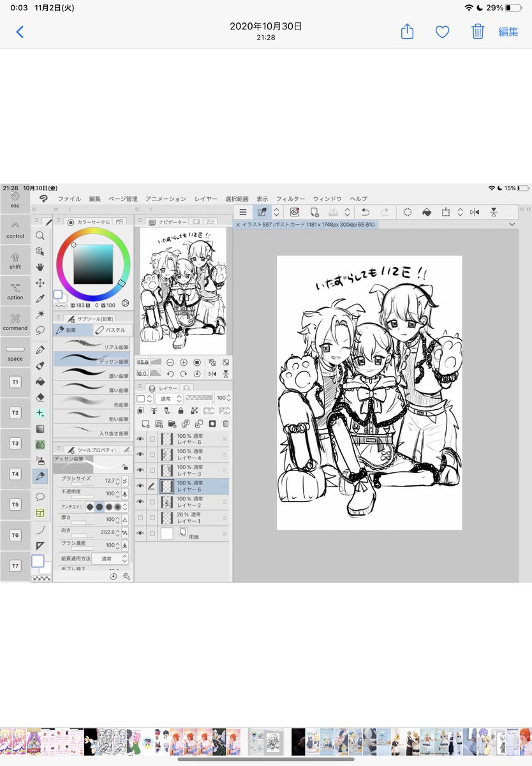Select the Auto select magic wand tool
This screenshot has height=766, width=532.
pyautogui.click(x=40, y=315)
